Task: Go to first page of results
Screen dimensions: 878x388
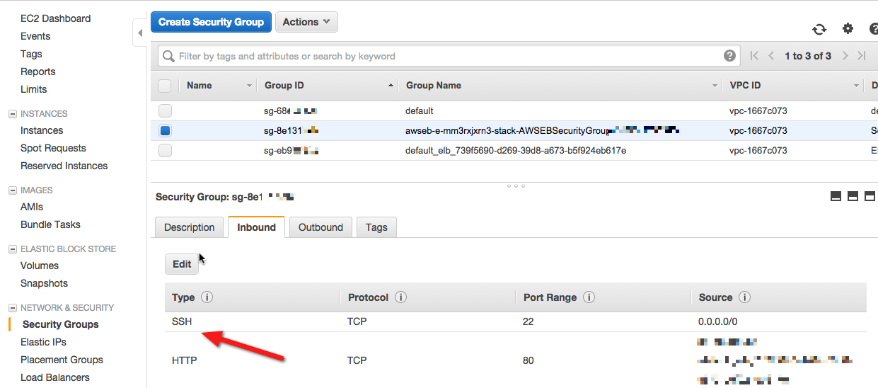Action: 755,55
